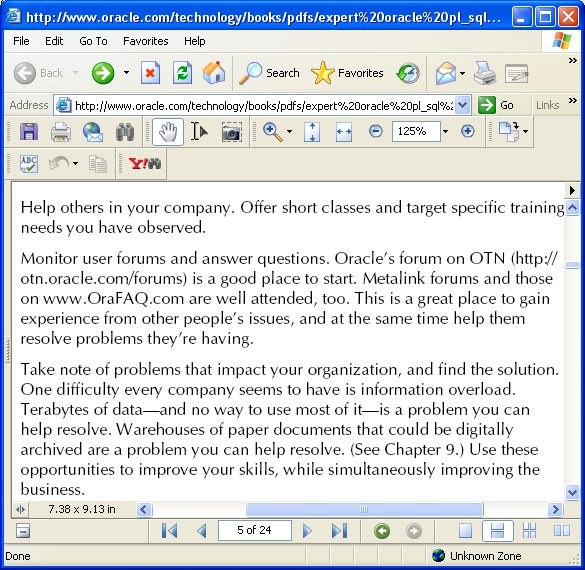The height and width of the screenshot is (570, 585).
Task: Click the Search toolbar button
Action: tap(269, 73)
